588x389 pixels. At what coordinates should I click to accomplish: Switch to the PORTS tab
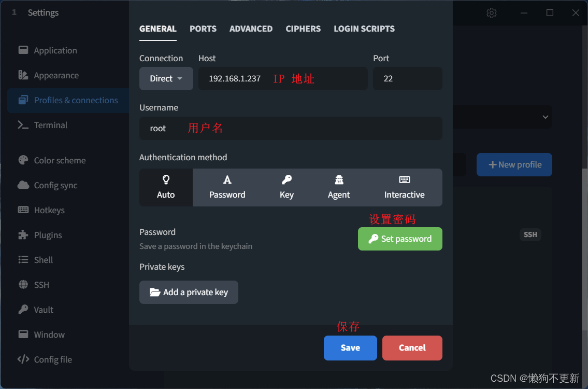click(203, 29)
